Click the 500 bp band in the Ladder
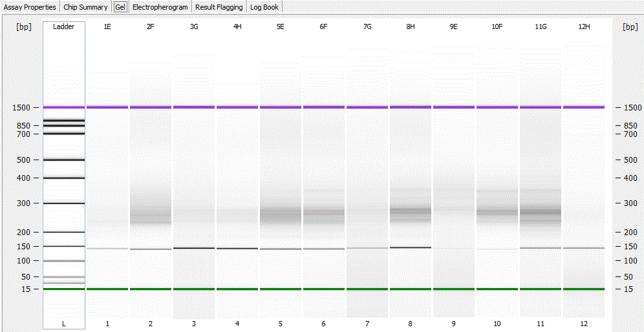 63,160
